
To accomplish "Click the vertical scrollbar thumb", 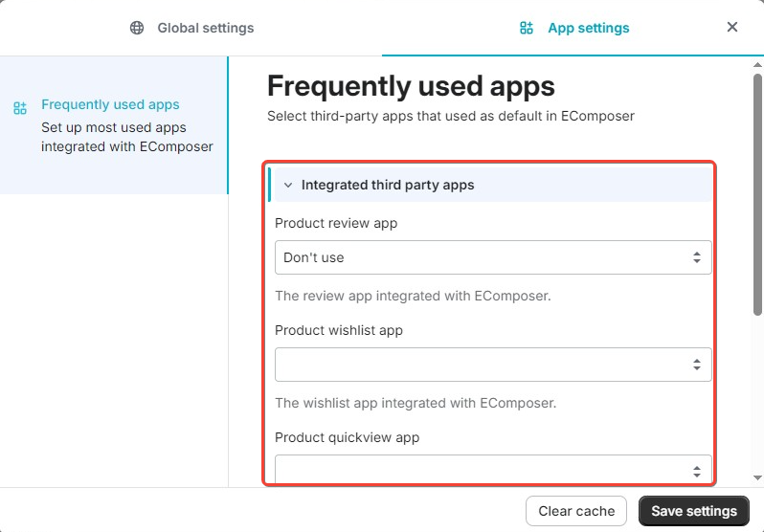I will pyautogui.click(x=757, y=191).
